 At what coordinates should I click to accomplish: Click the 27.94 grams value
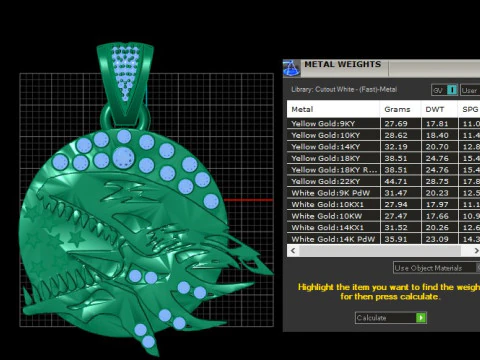click(396, 205)
